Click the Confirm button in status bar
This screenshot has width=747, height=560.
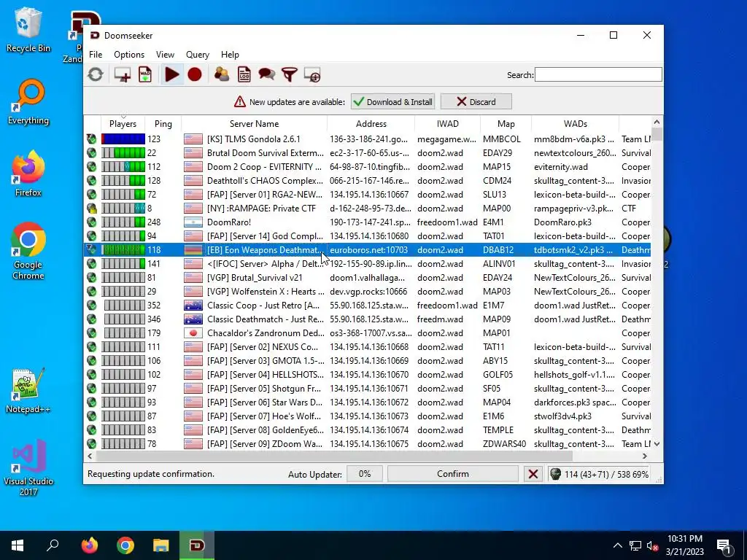click(452, 474)
